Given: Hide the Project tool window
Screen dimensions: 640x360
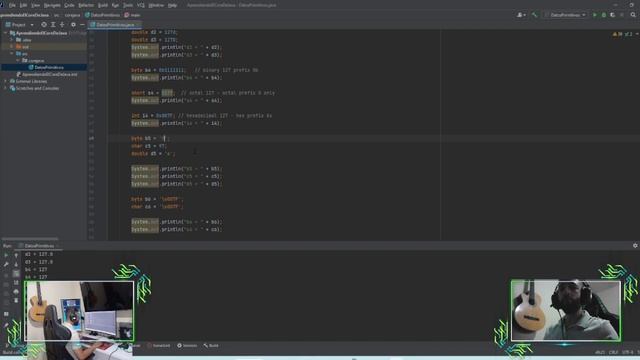Looking at the screenshot, I should pyautogui.click(x=82, y=24).
